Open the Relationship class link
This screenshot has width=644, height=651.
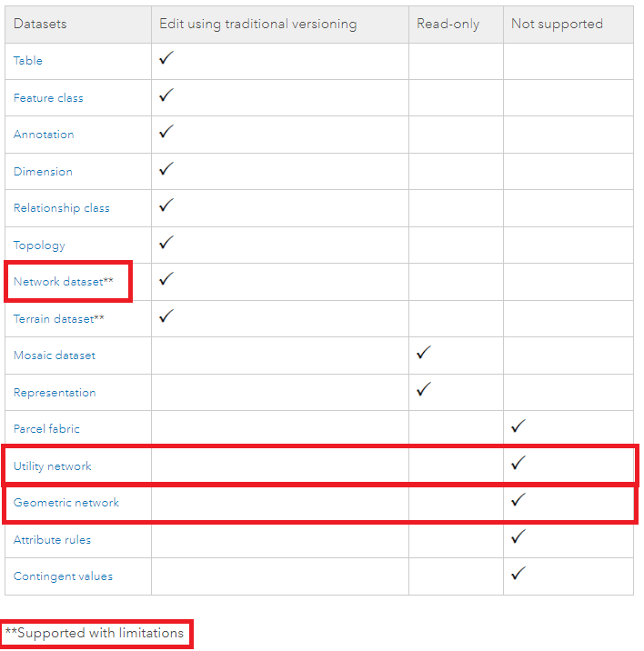(x=61, y=208)
